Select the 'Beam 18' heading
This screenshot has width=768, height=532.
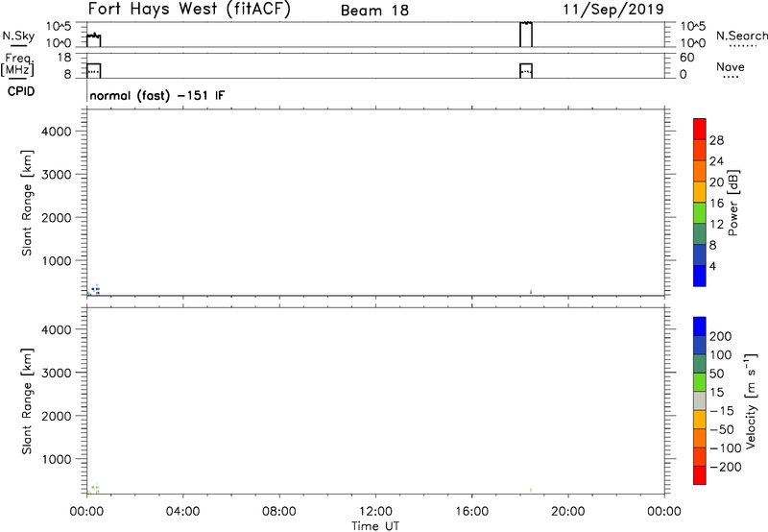pyautogui.click(x=374, y=11)
